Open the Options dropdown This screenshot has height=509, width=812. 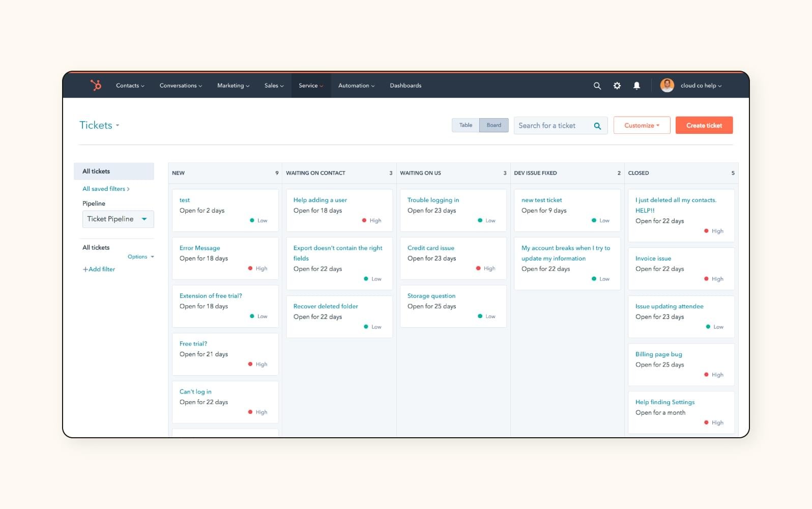[x=141, y=257]
